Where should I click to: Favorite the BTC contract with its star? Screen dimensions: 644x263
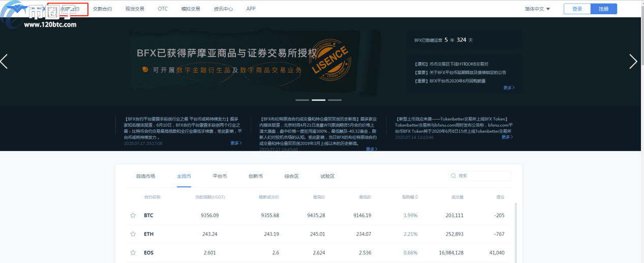click(133, 215)
